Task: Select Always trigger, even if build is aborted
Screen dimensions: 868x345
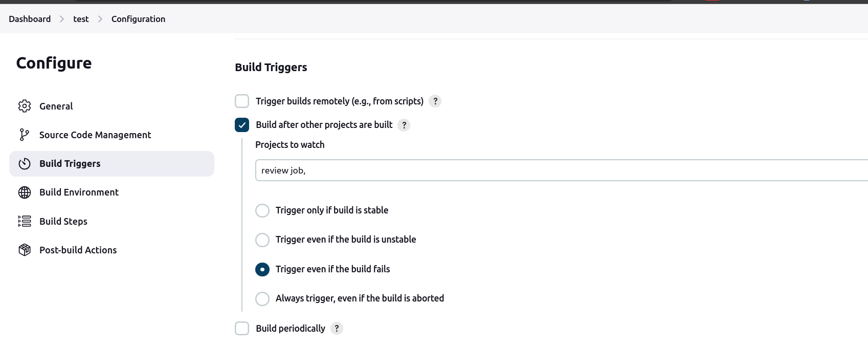Action: (262, 298)
